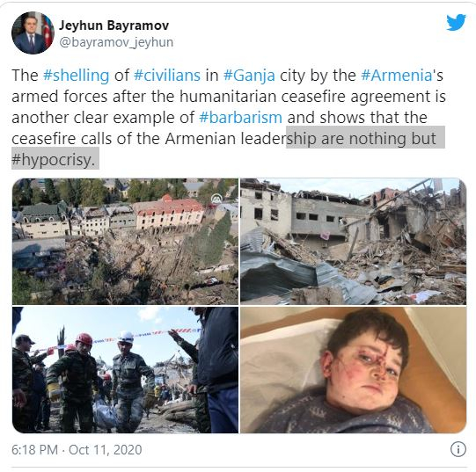Open the #shelling hashtag
This screenshot has width=476, height=472.
76,76
